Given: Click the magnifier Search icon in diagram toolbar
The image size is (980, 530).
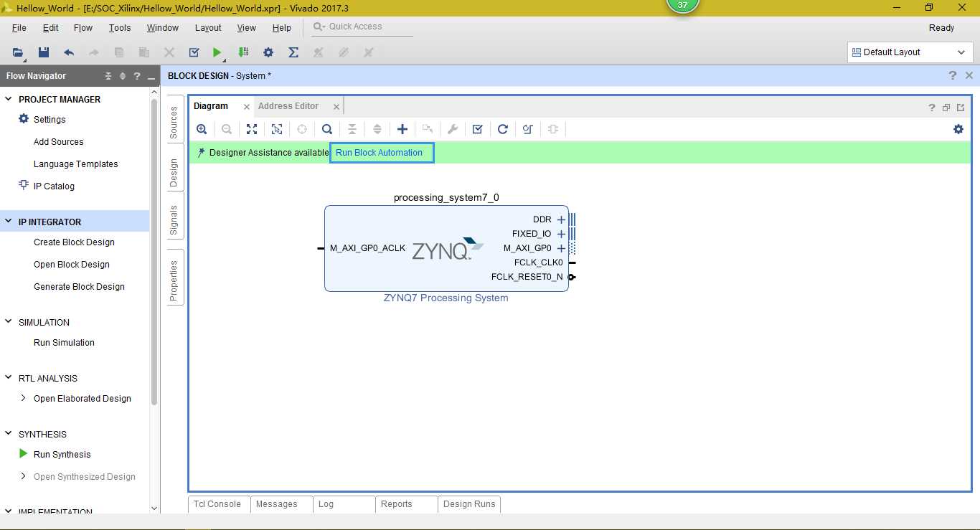Looking at the screenshot, I should (x=327, y=129).
